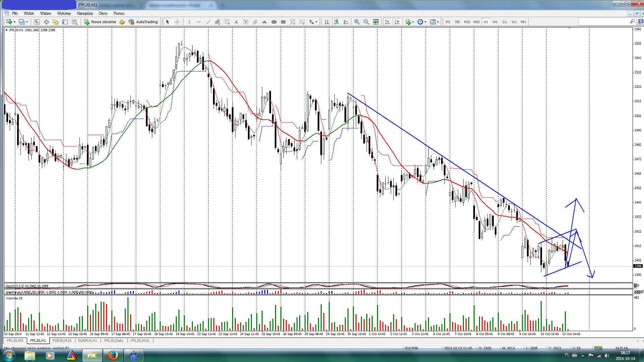Click the zoom out magnifier icon

(366, 22)
